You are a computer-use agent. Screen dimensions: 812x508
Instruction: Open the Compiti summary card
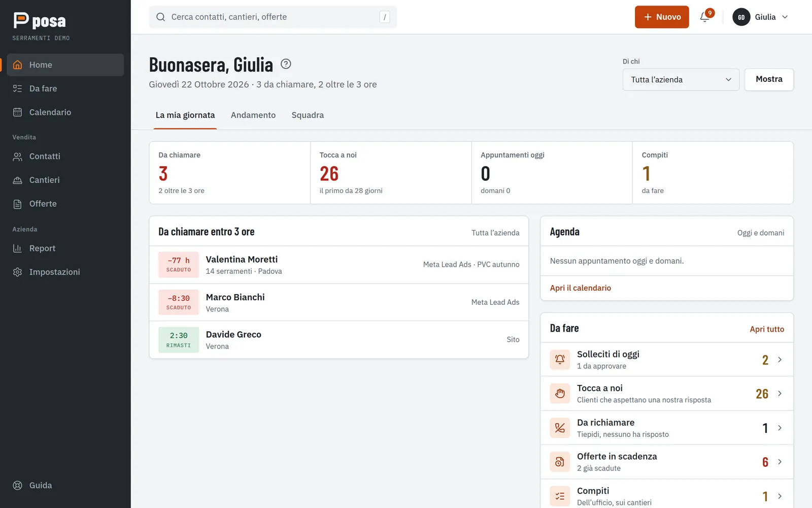[713, 173]
